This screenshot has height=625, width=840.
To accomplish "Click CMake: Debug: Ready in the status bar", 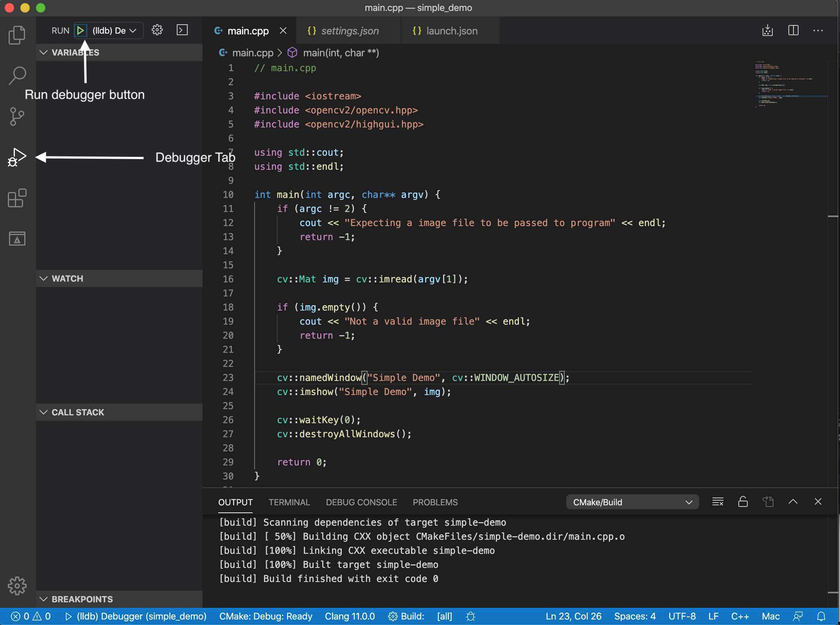I will pos(266,616).
